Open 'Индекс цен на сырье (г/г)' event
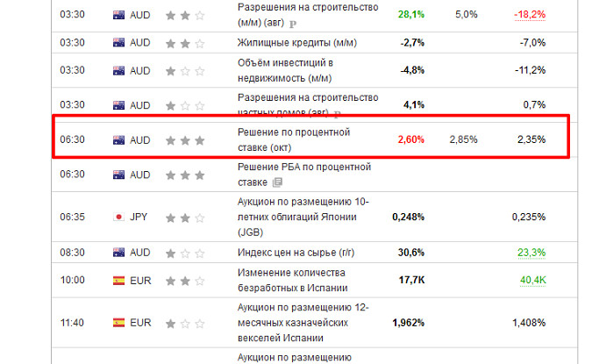592x364 pixels. click(294, 253)
